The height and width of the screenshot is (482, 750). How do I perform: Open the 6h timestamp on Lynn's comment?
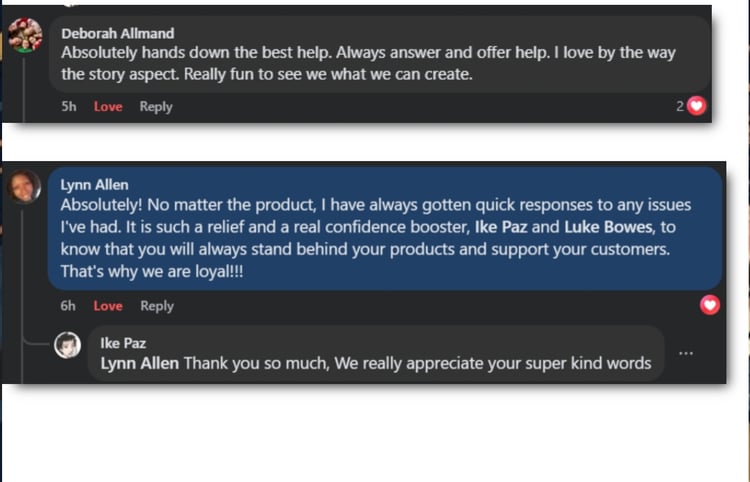point(68,306)
